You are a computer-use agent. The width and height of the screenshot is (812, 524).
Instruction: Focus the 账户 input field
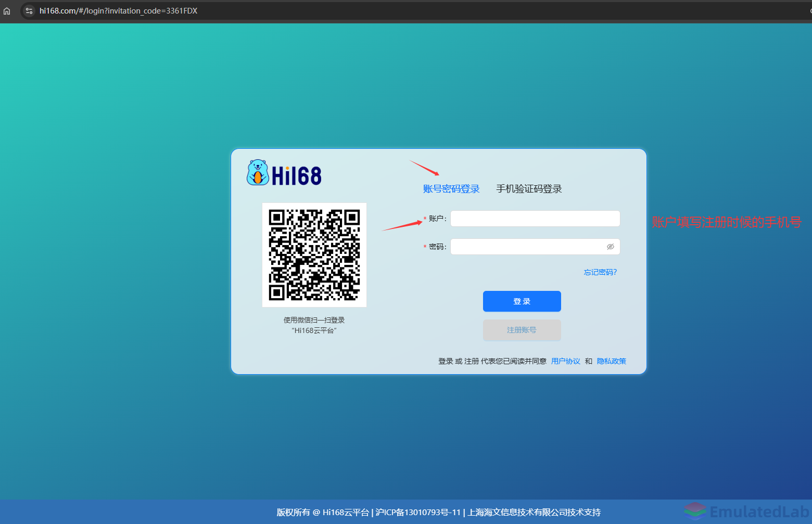click(535, 219)
